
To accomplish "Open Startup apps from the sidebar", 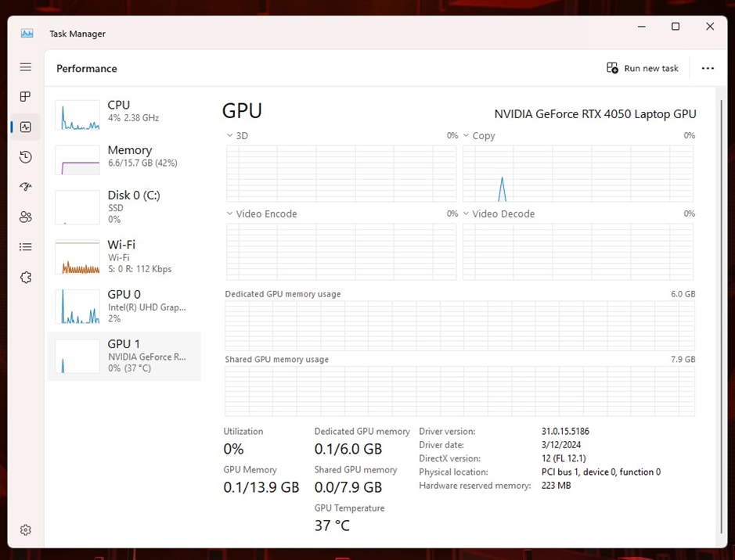I will [26, 187].
